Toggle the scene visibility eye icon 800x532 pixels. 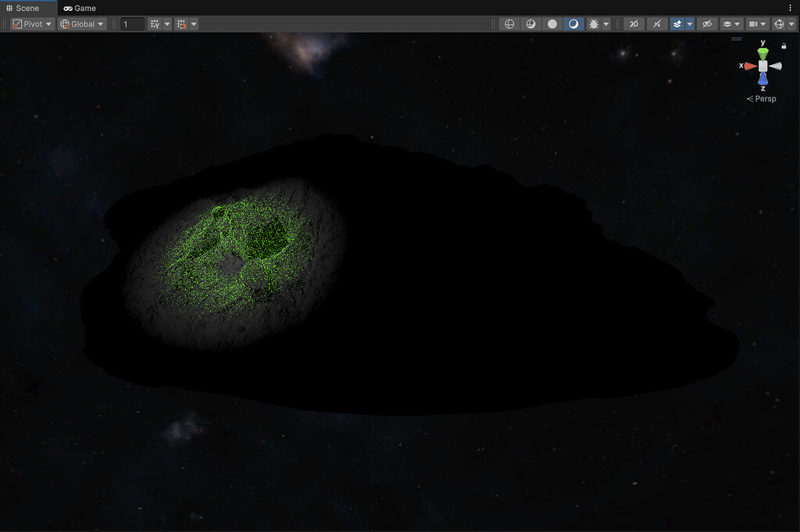pyautogui.click(x=707, y=23)
